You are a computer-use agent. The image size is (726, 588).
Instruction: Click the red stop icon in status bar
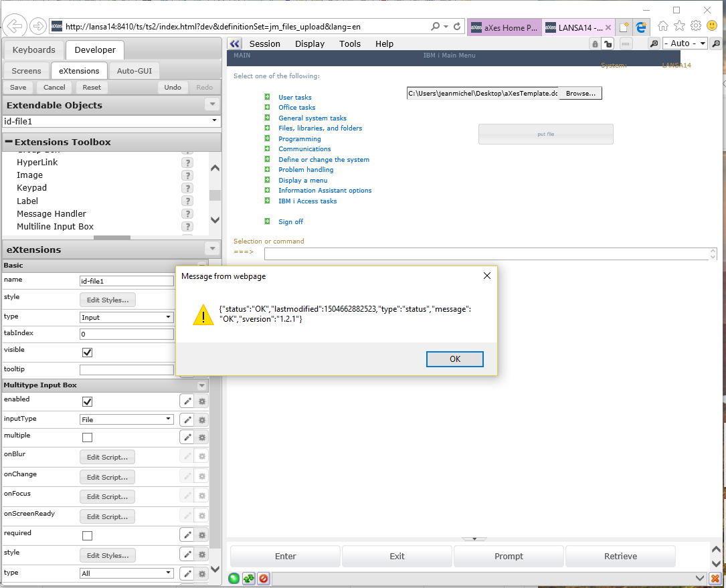[264, 579]
